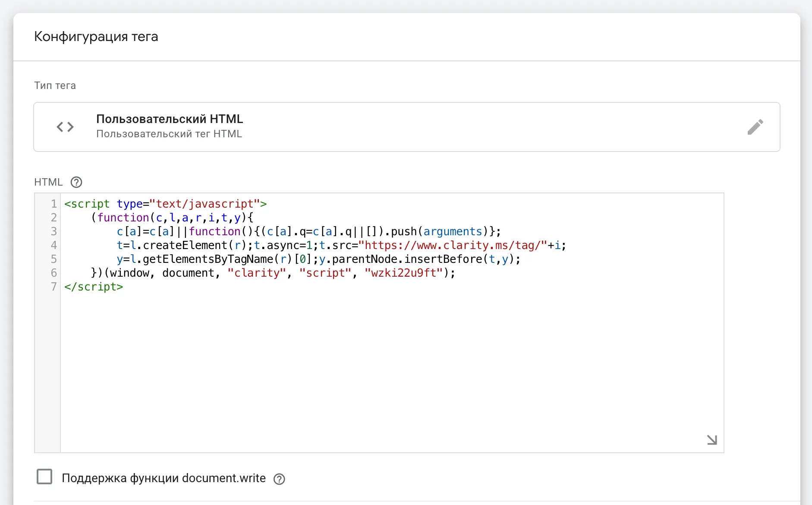Click the opening script type tag line
This screenshot has height=505, width=812.
click(x=166, y=204)
